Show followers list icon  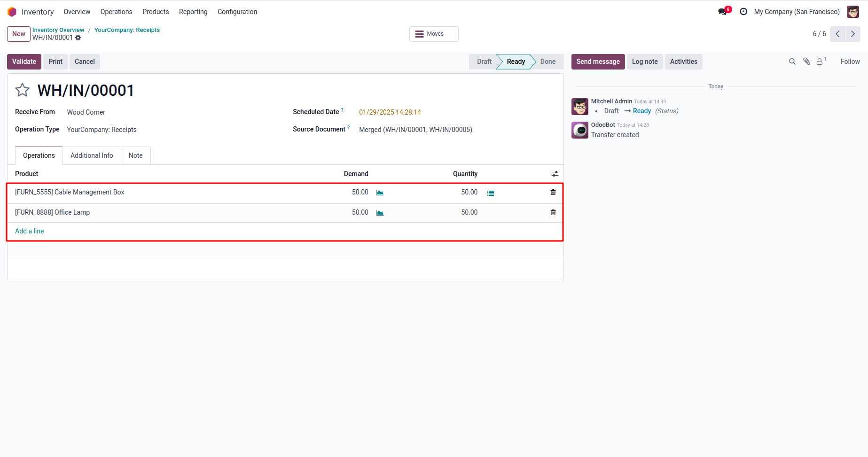(x=820, y=62)
